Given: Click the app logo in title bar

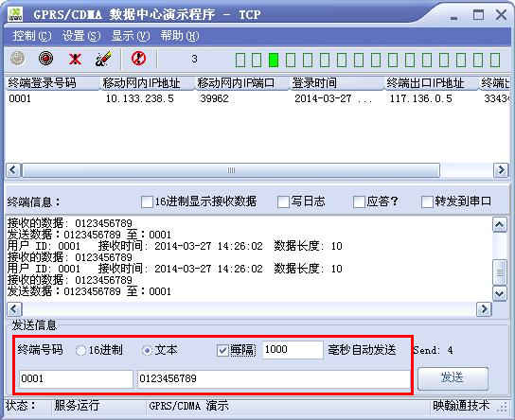Looking at the screenshot, I should pyautogui.click(x=16, y=14).
